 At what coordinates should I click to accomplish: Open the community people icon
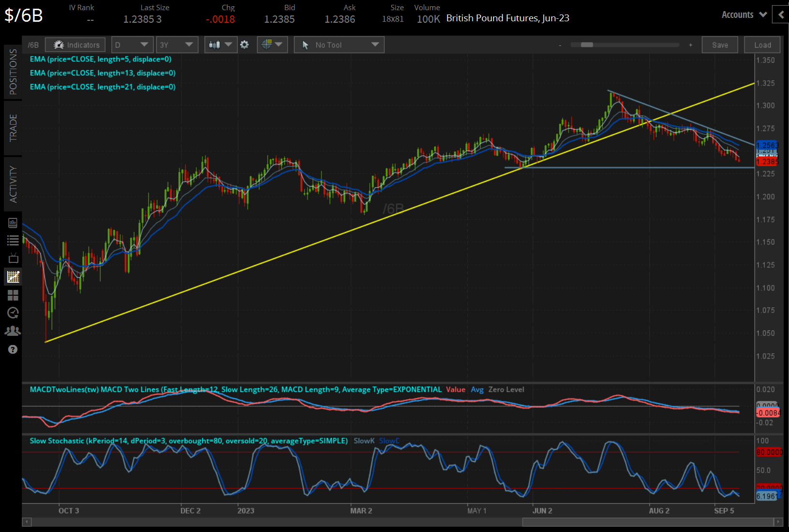click(x=13, y=331)
